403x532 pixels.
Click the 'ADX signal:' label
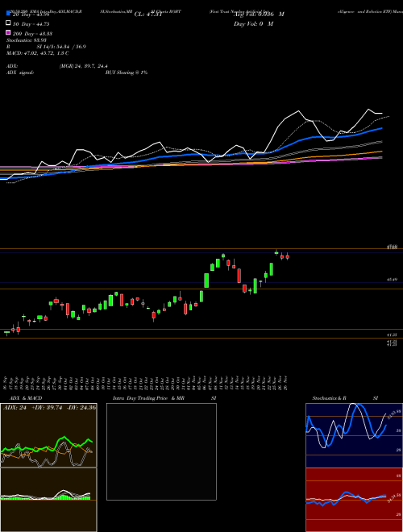(20, 73)
